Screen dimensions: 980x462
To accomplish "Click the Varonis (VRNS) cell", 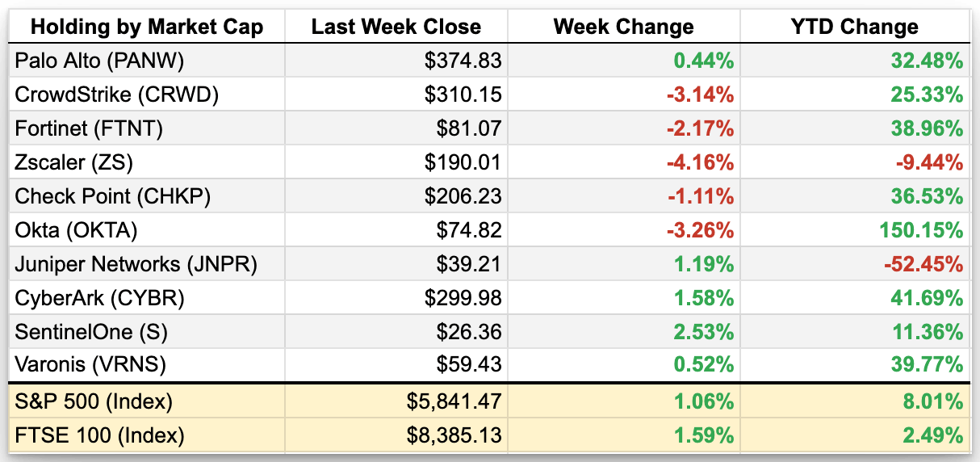I will (90, 365).
